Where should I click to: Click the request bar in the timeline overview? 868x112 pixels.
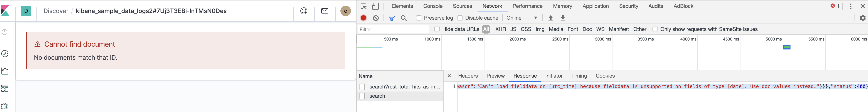click(786, 47)
